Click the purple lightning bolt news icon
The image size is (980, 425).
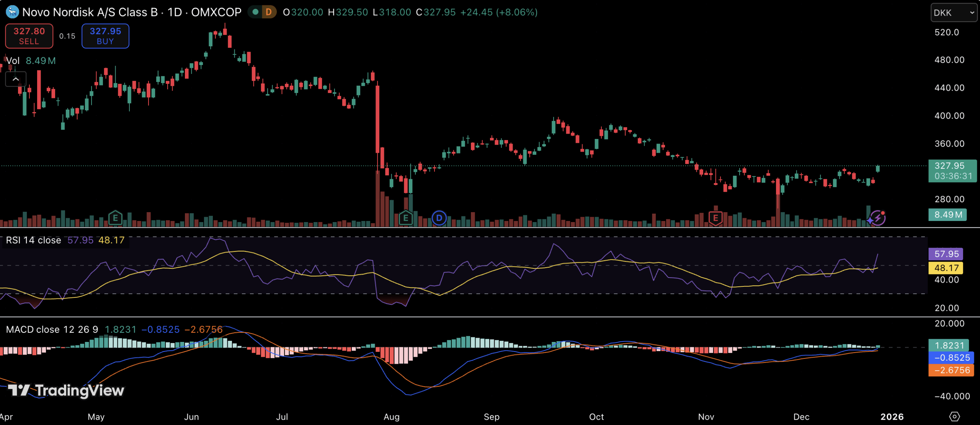coord(877,218)
